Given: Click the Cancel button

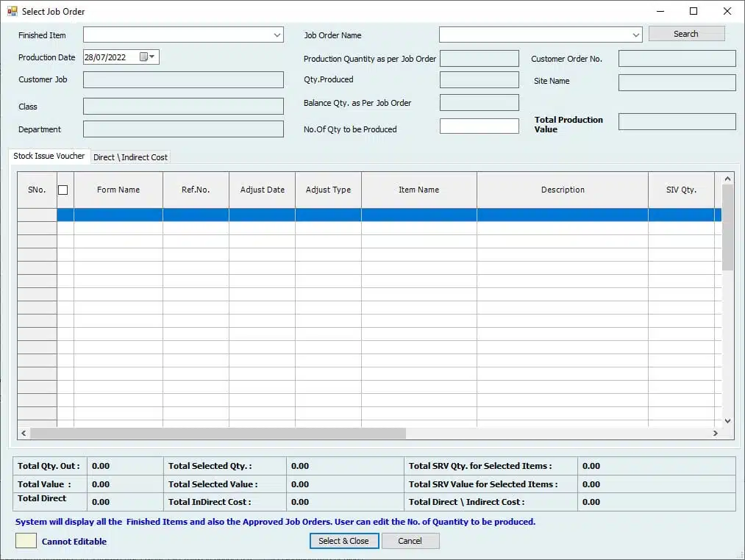Looking at the screenshot, I should tap(410, 541).
